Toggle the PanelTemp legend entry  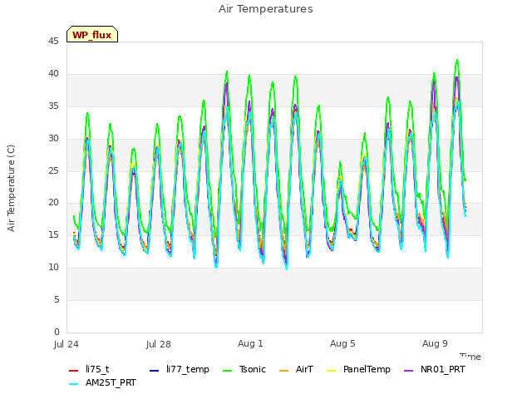click(x=358, y=369)
